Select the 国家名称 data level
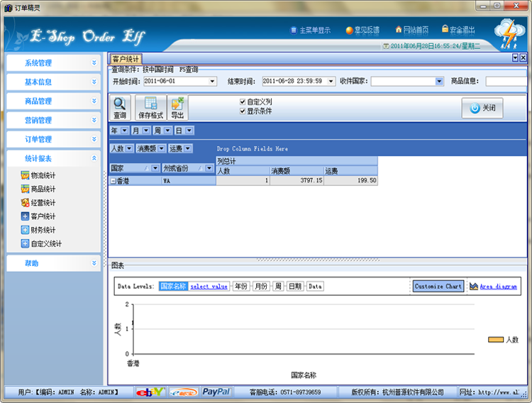 (x=173, y=286)
